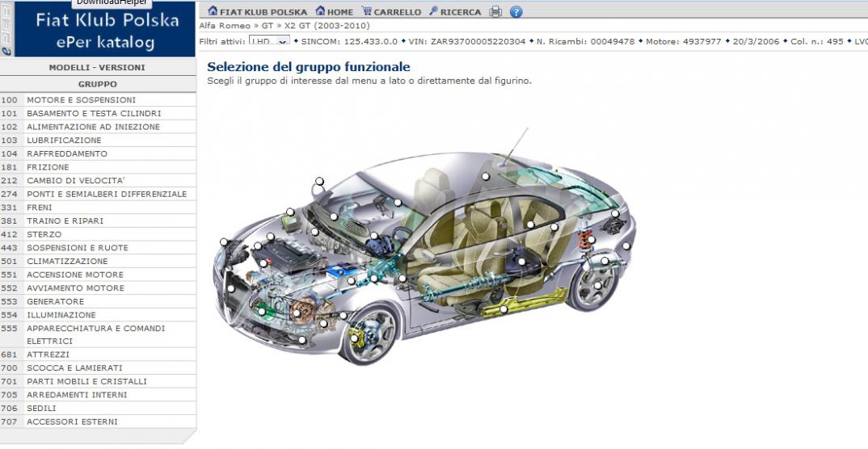The width and height of the screenshot is (868, 449).
Task: Choose group 501 CLIMATIZZAZIONE
Action: (x=98, y=261)
